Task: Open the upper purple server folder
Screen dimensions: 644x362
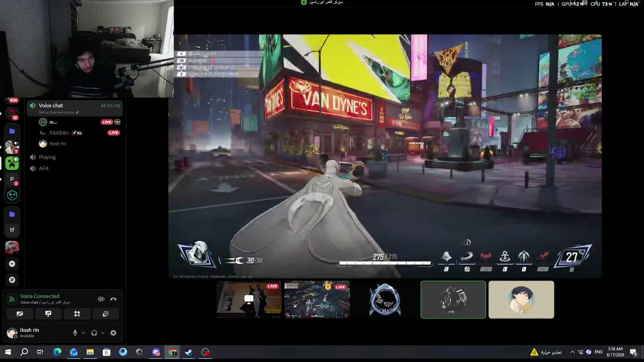Action: point(12,131)
